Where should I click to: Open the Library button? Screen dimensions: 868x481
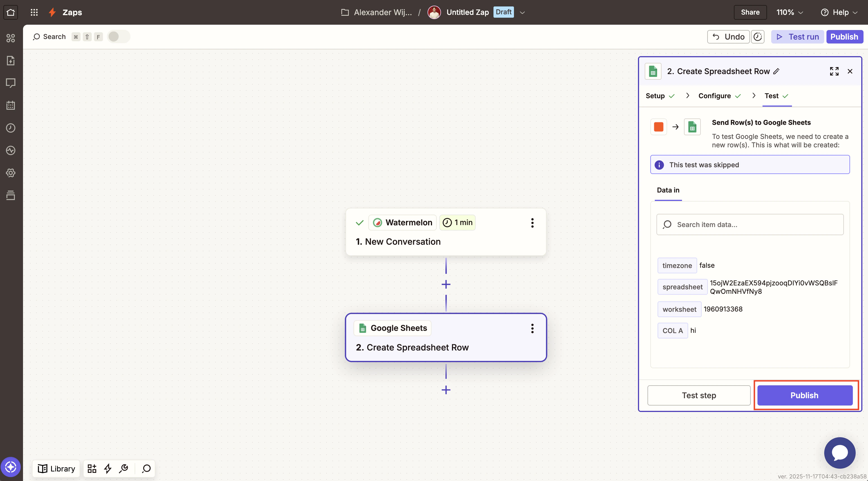click(56, 469)
